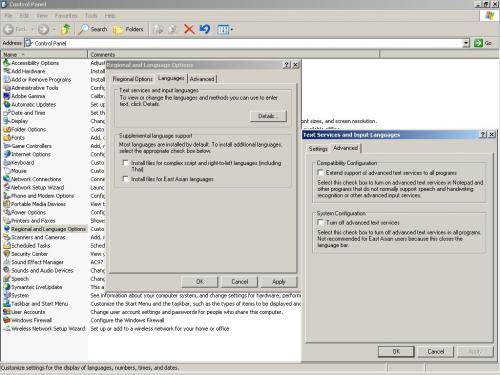Select Scheduled Tasks item
This screenshot has height=375, width=500.
point(27,246)
